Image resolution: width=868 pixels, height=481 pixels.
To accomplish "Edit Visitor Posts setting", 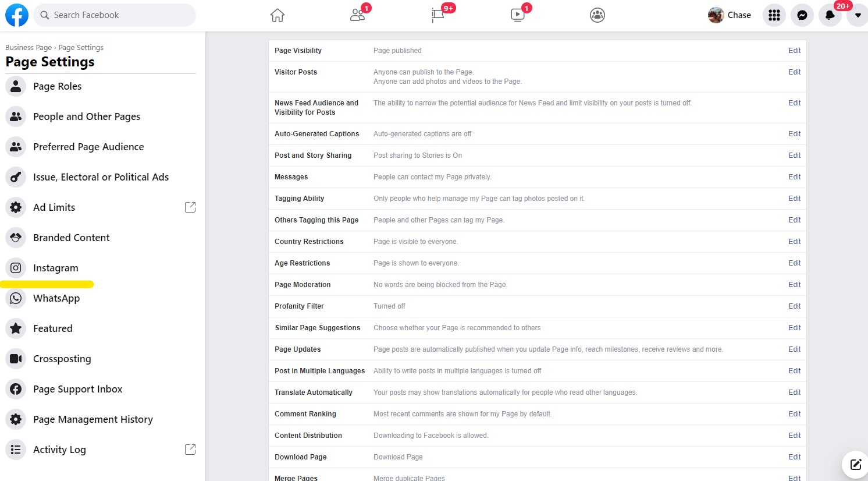I will (795, 72).
